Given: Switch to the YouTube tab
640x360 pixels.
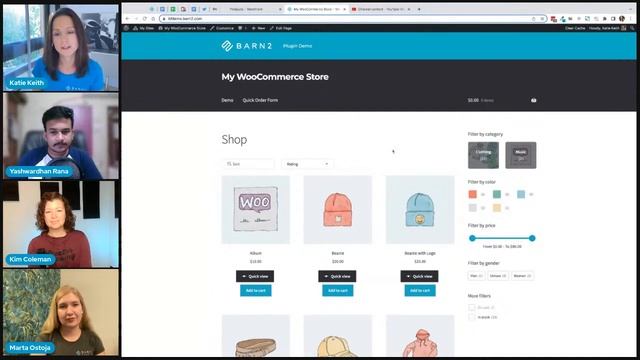Looking at the screenshot, I should coord(380,9).
